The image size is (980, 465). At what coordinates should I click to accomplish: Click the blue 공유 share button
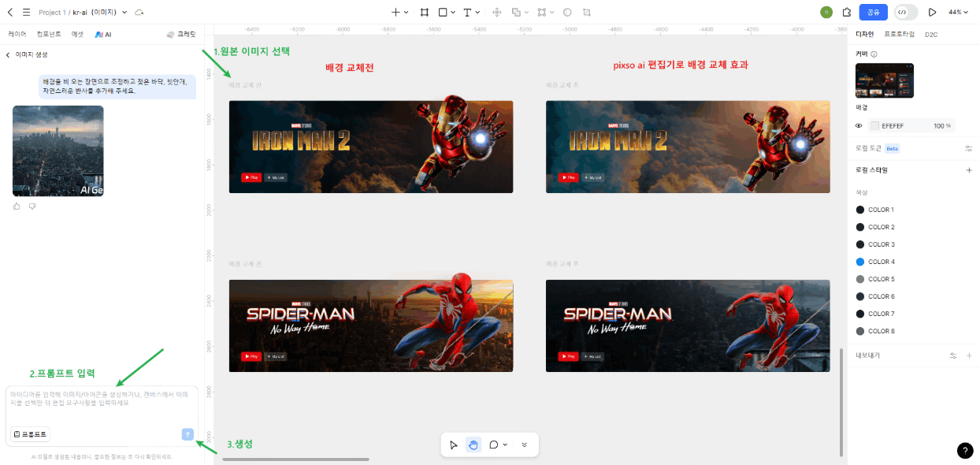tap(874, 13)
